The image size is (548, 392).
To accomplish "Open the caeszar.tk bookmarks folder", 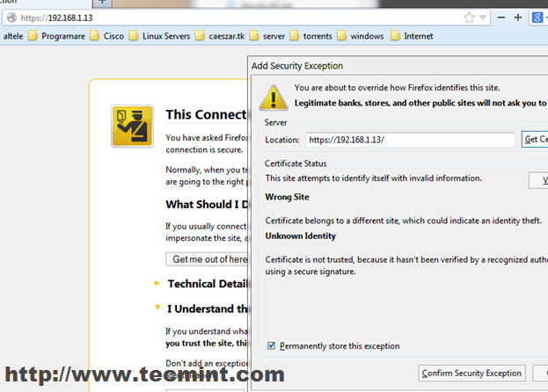I will 220,36.
